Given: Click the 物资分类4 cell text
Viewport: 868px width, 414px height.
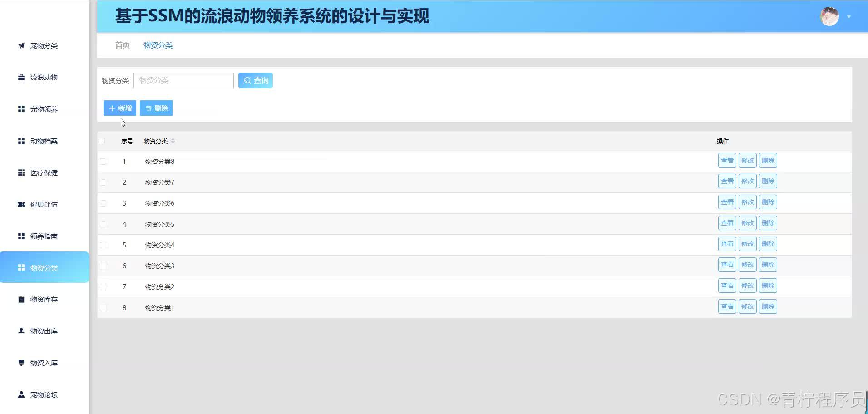Looking at the screenshot, I should 160,245.
